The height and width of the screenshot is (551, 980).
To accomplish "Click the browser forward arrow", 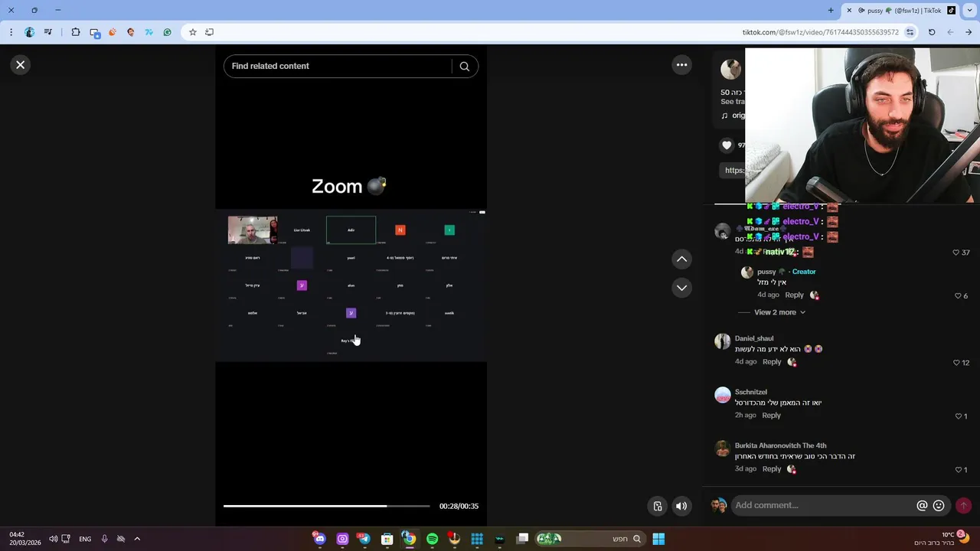I will 969,32.
